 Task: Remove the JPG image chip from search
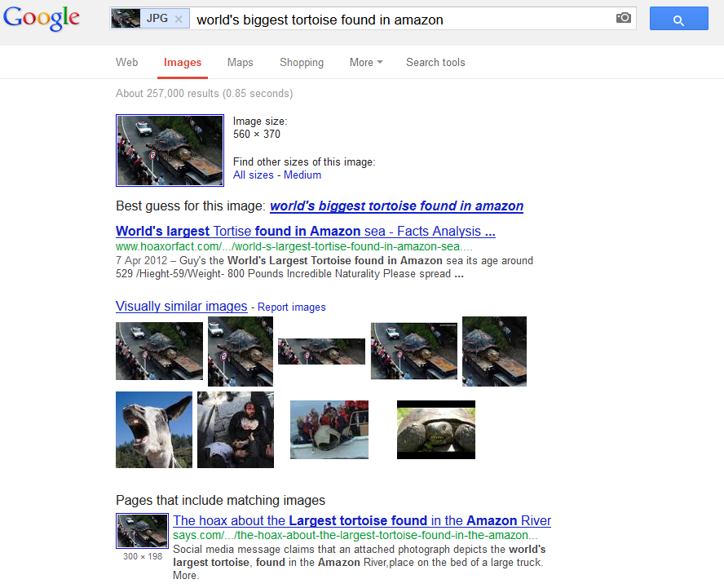click(x=179, y=19)
